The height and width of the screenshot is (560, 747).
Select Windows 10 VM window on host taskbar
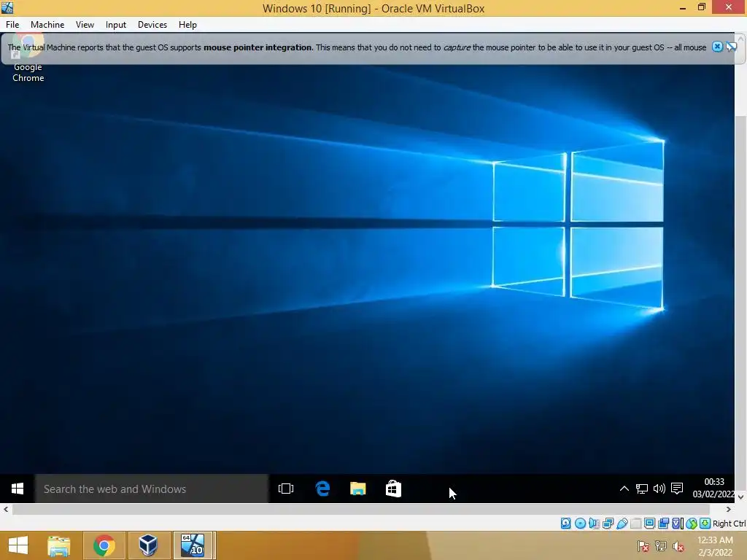pyautogui.click(x=193, y=545)
